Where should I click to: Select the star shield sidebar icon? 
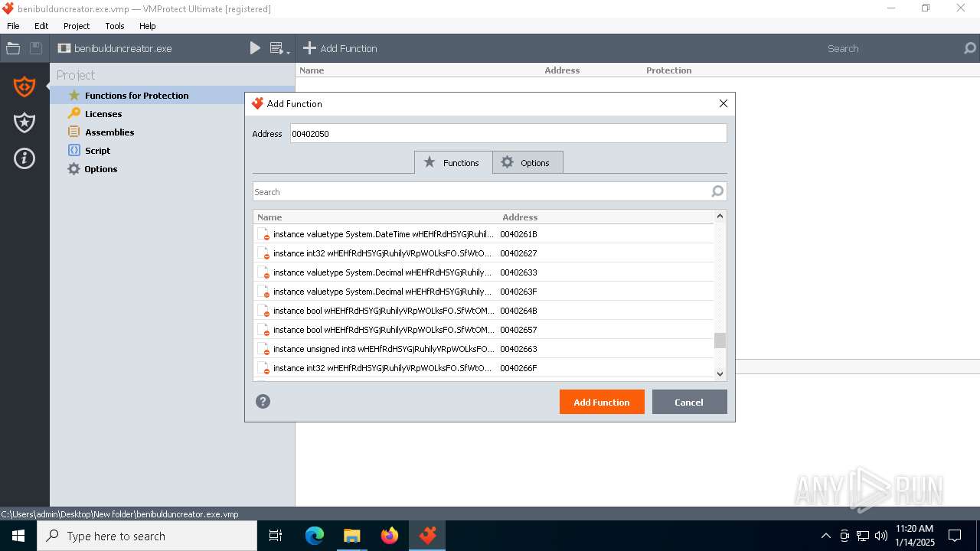tap(24, 122)
